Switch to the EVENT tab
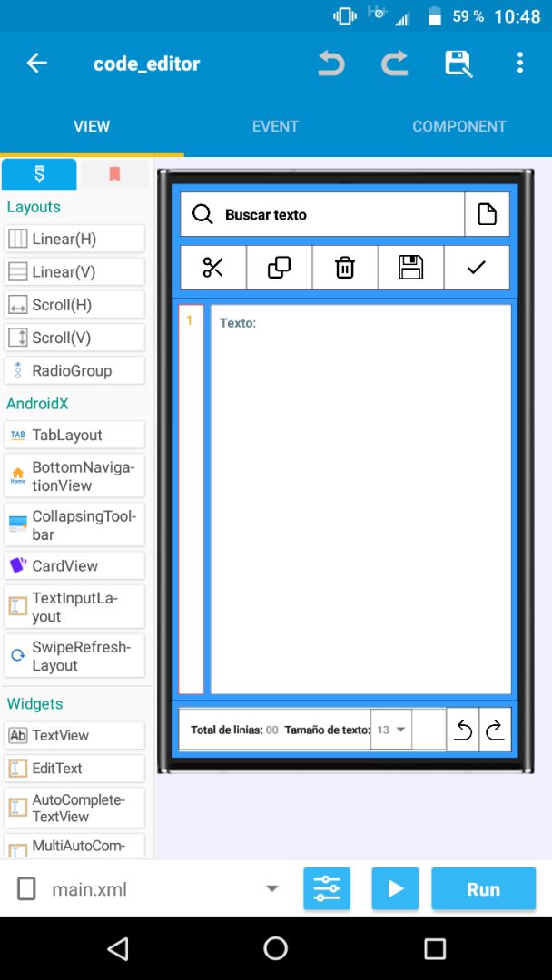This screenshot has height=980, width=552. (276, 126)
